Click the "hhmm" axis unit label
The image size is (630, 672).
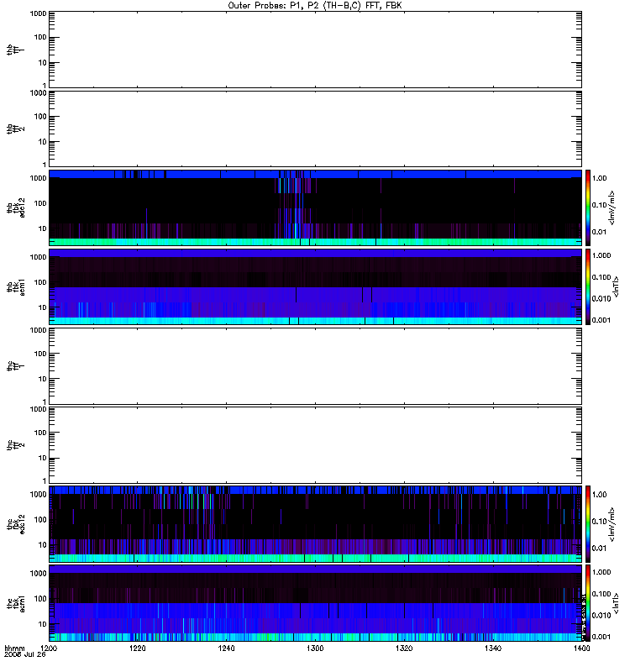click(14, 648)
